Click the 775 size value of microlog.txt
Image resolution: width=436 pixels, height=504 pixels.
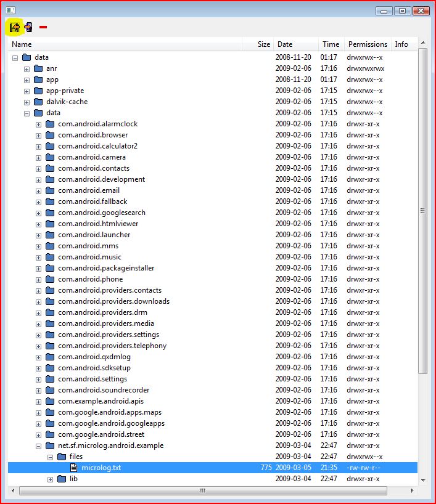coord(266,468)
